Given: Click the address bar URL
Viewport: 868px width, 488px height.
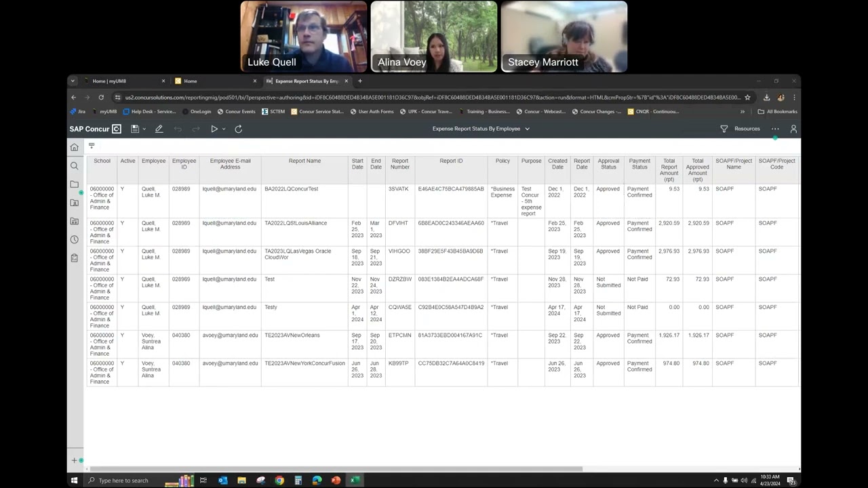Looking at the screenshot, I should (x=433, y=98).
